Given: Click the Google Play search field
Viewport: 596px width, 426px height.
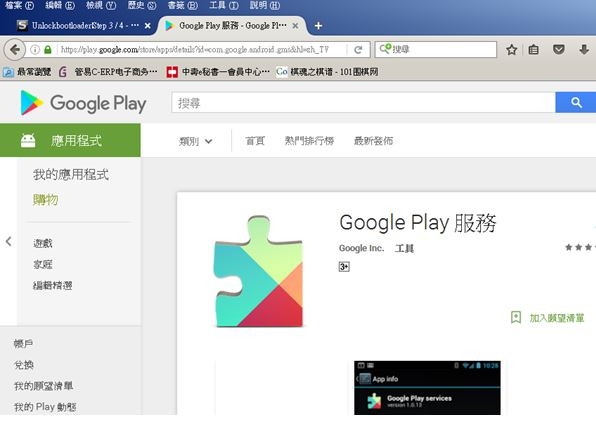Looking at the screenshot, I should pos(363,103).
